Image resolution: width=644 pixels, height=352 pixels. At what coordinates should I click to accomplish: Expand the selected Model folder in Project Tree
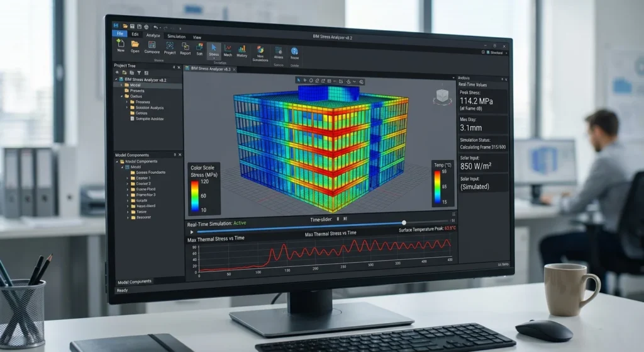click(121, 85)
